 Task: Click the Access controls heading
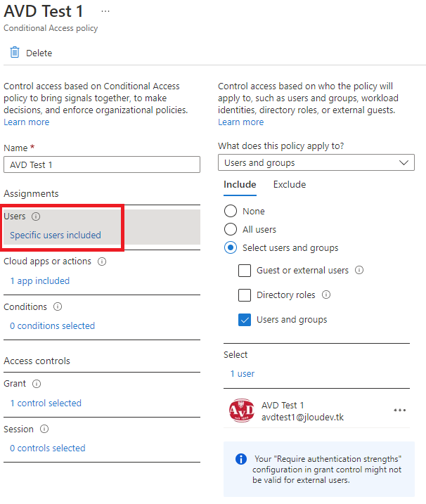click(37, 361)
